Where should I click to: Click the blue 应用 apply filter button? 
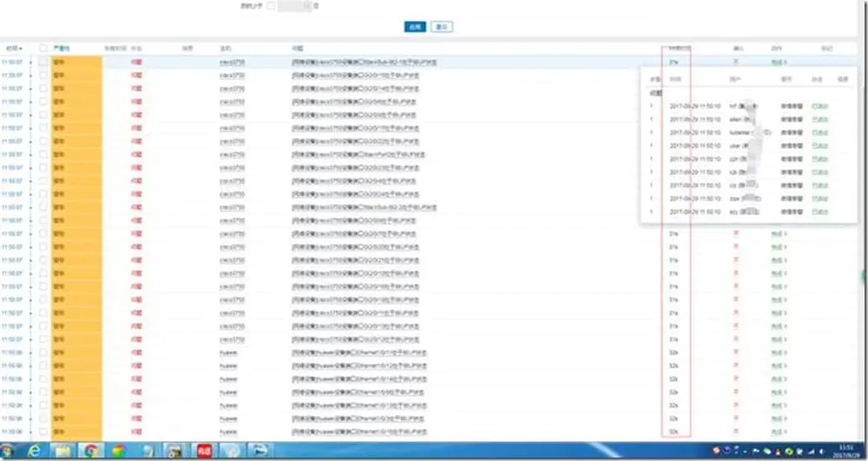[x=415, y=27]
